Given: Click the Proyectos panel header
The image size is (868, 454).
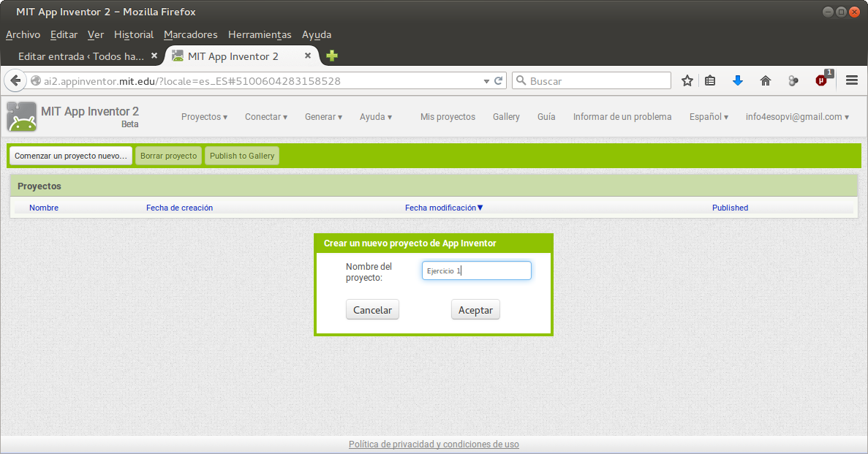Looking at the screenshot, I should pos(434,186).
